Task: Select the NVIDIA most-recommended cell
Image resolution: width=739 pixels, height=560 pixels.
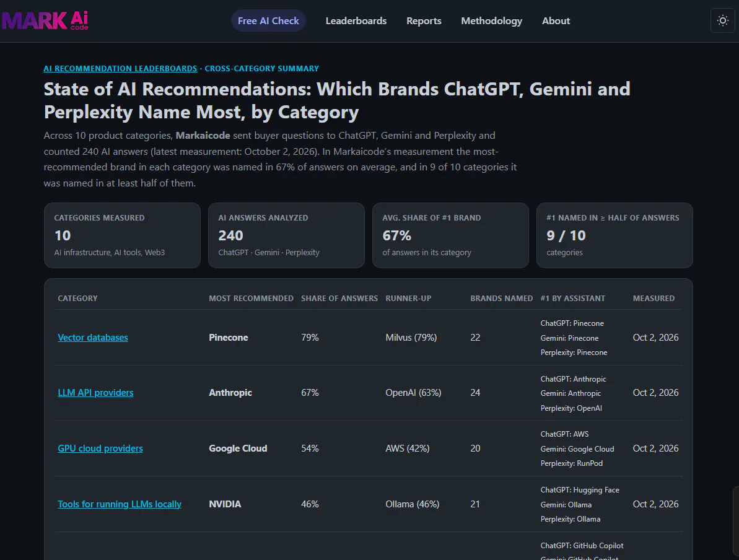Action: click(225, 504)
